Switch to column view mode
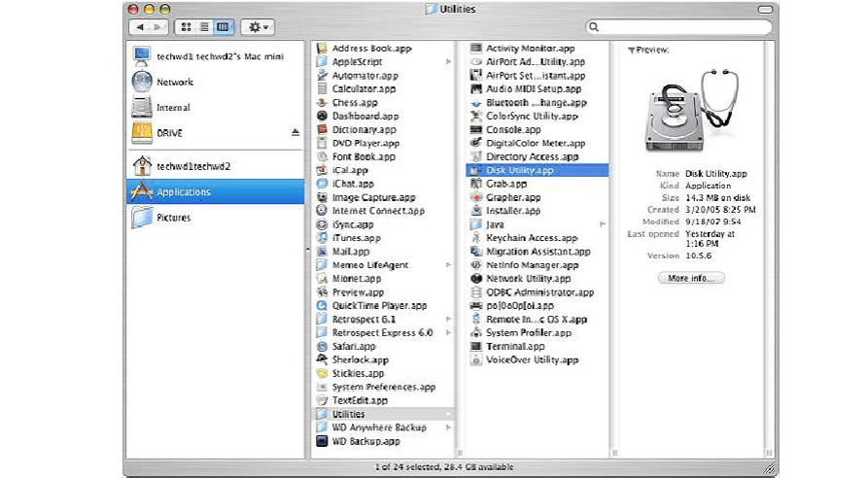Viewport: 868px width, 478px height. click(223, 27)
